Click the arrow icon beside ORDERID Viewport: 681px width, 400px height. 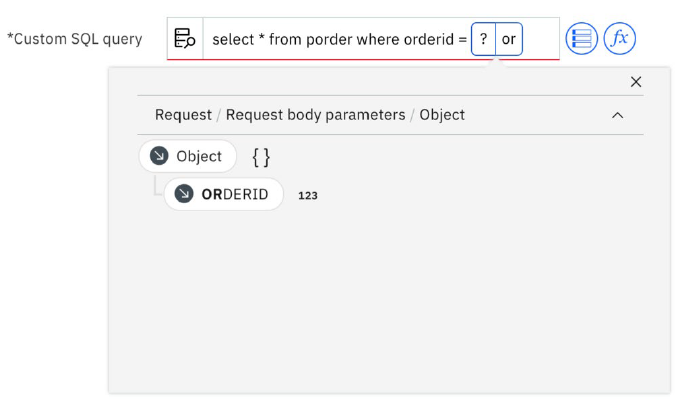point(184,194)
